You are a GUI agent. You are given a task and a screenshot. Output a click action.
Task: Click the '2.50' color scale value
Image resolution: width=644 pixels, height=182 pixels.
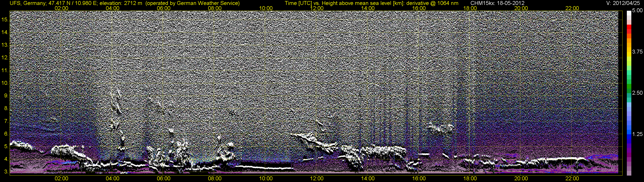[637, 93]
